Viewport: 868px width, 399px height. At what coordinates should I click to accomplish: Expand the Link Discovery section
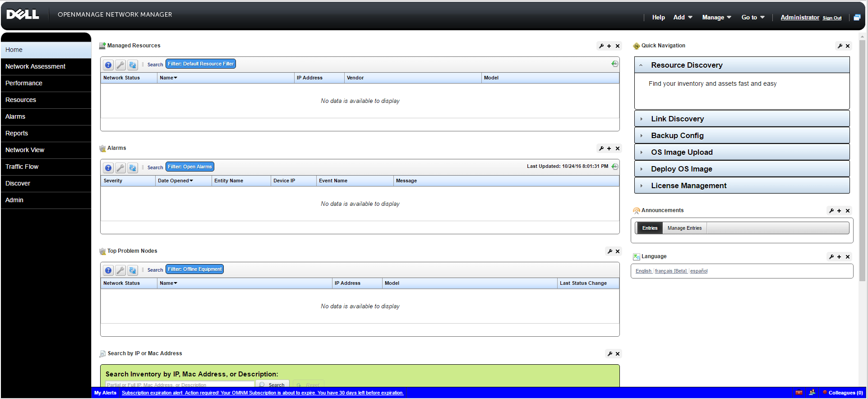[x=742, y=119]
